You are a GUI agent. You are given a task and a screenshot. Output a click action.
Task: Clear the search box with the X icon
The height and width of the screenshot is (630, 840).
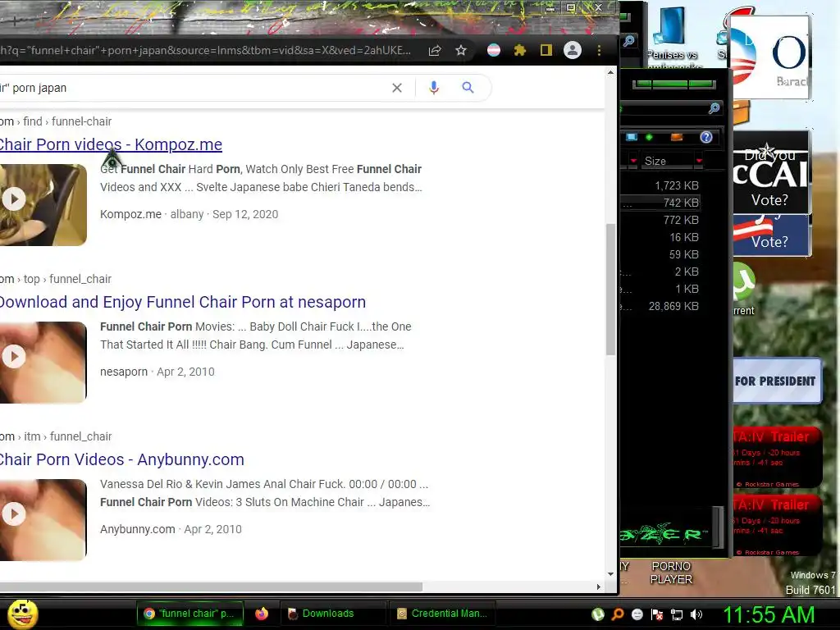397,88
